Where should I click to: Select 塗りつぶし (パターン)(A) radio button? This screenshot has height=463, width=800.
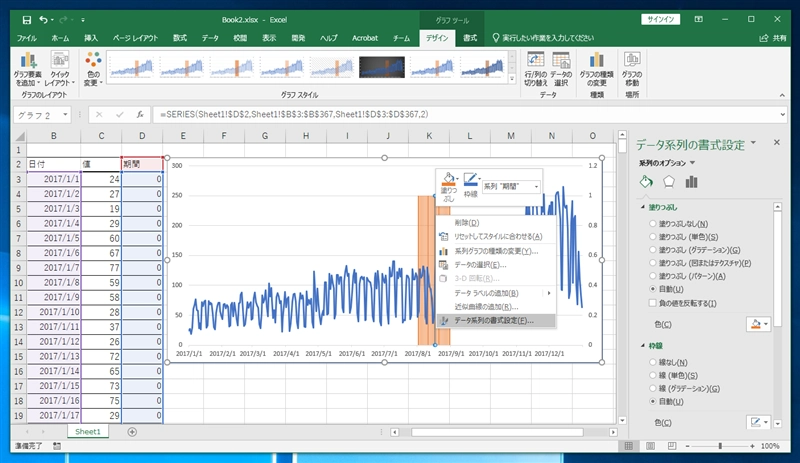pyautogui.click(x=653, y=276)
